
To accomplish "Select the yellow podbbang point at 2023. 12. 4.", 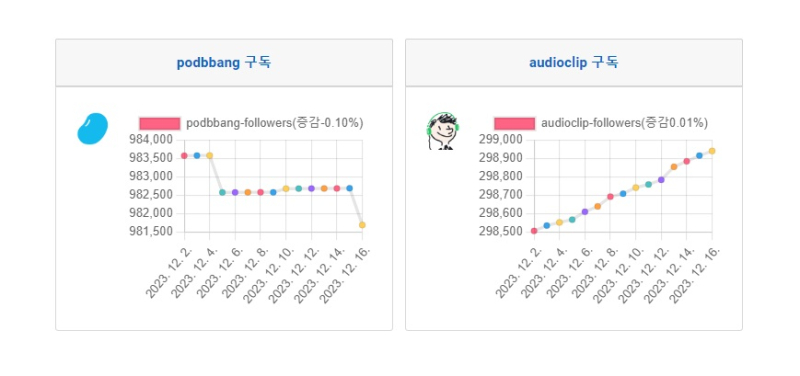I will pyautogui.click(x=209, y=156).
